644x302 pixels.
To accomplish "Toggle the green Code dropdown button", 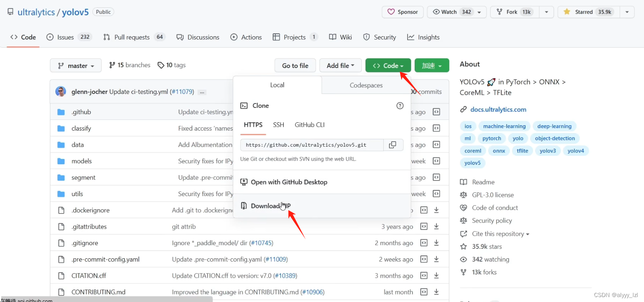I will pyautogui.click(x=388, y=66).
